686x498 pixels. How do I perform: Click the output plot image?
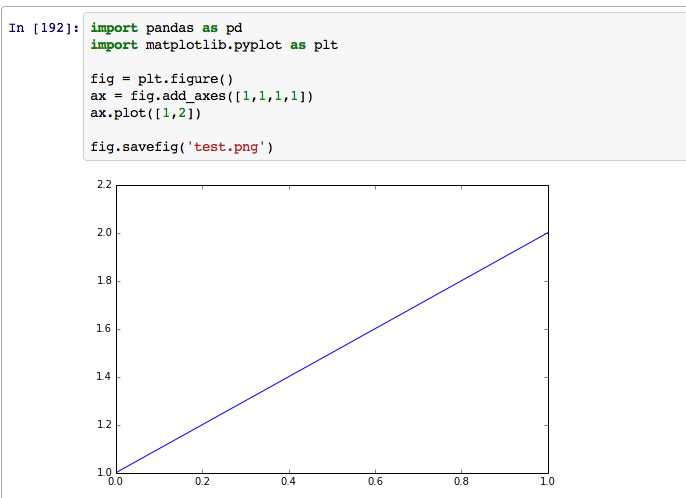click(x=326, y=335)
